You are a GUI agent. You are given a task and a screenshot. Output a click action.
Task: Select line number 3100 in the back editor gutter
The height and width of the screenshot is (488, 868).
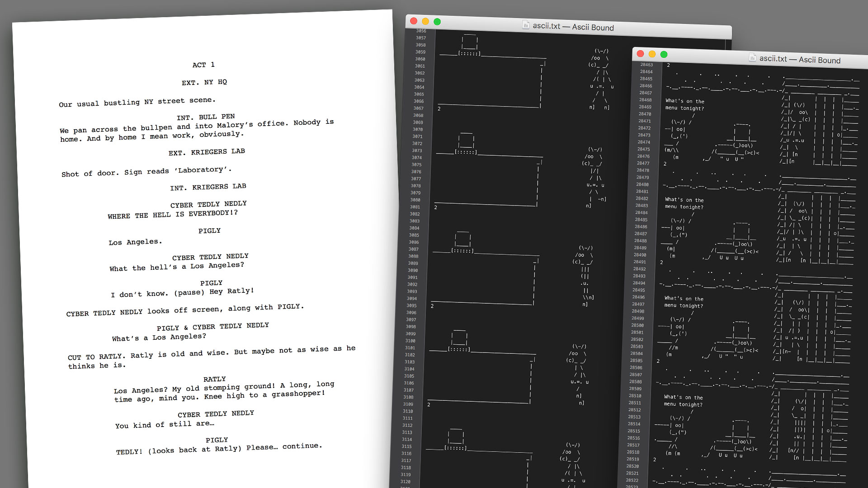point(410,341)
